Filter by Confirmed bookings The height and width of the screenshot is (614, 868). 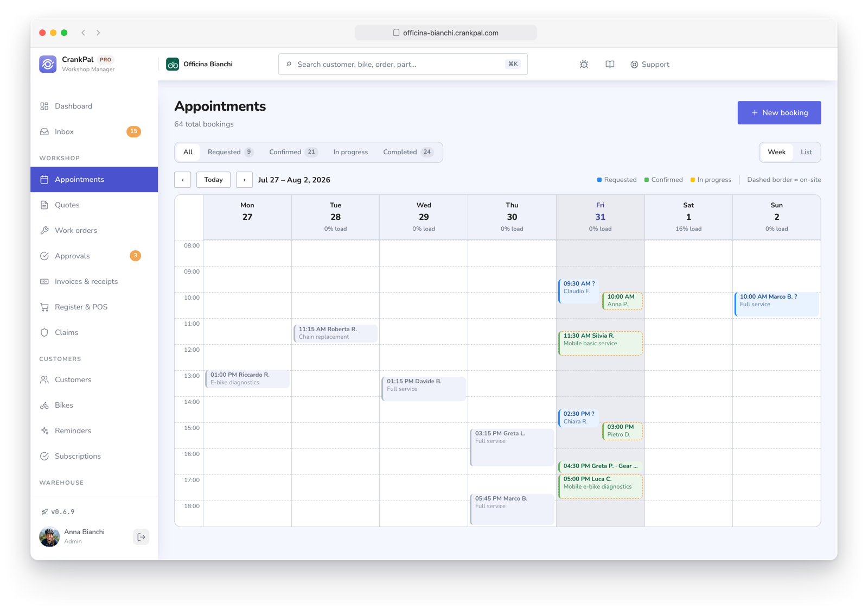[x=293, y=152]
